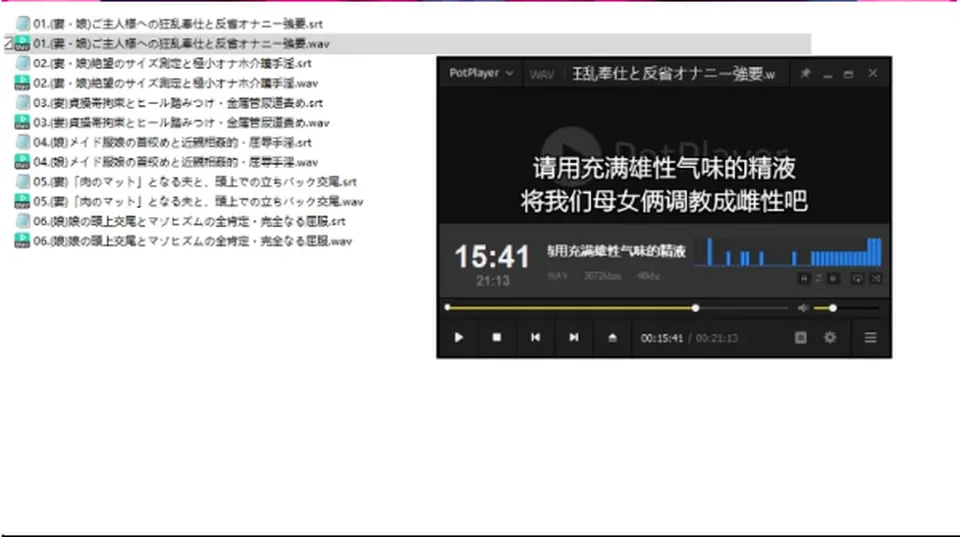Click the open file eject icon
The height and width of the screenshot is (537, 960).
612,337
